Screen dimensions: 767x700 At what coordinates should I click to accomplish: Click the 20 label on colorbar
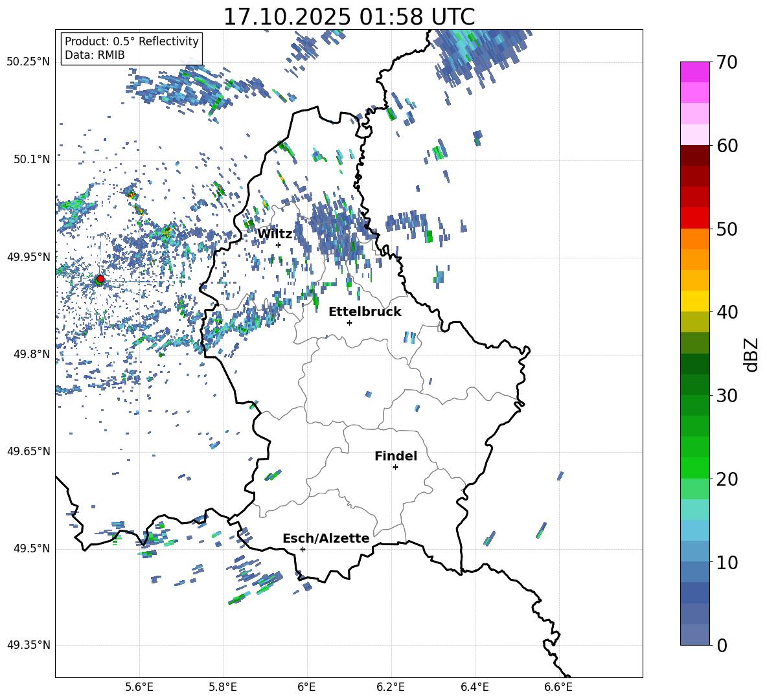pos(727,479)
